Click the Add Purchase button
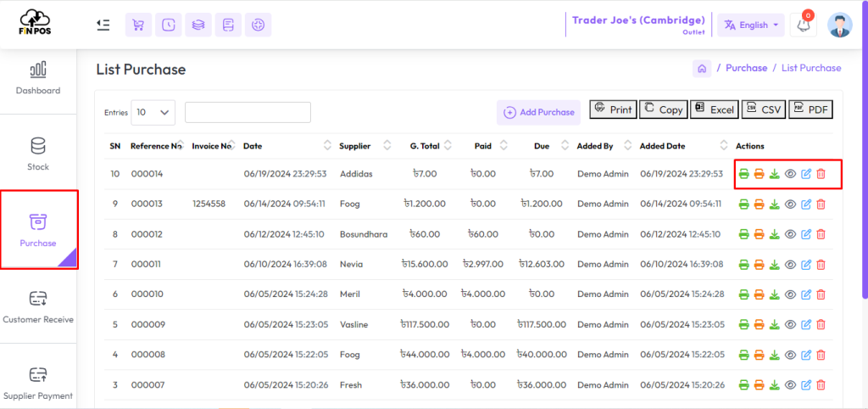The width and height of the screenshot is (868, 409). (x=538, y=113)
